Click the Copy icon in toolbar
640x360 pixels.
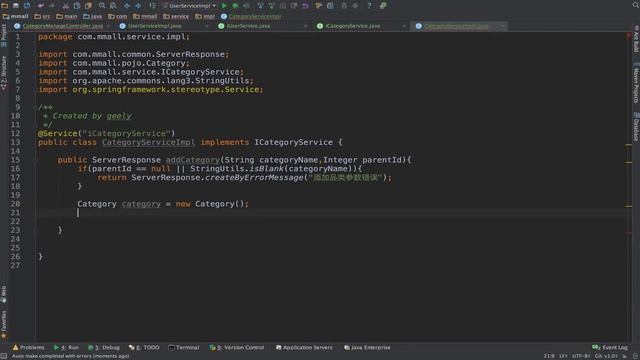tap(77, 6)
